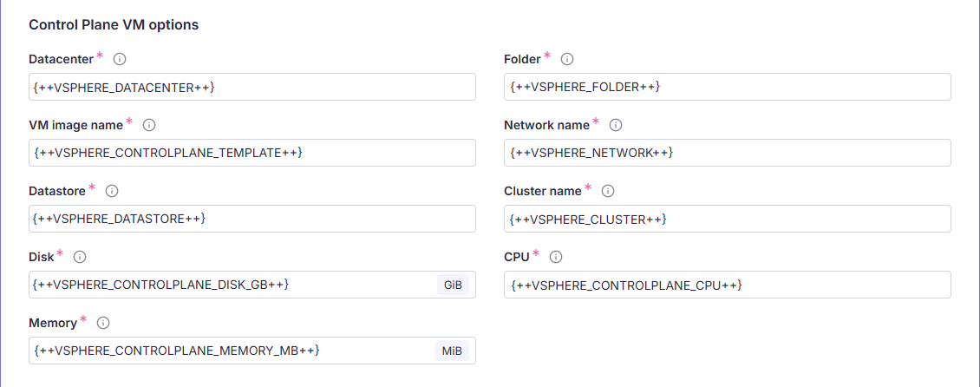Click the info icon next to Disk
This screenshot has height=387, width=980.
coord(80,257)
